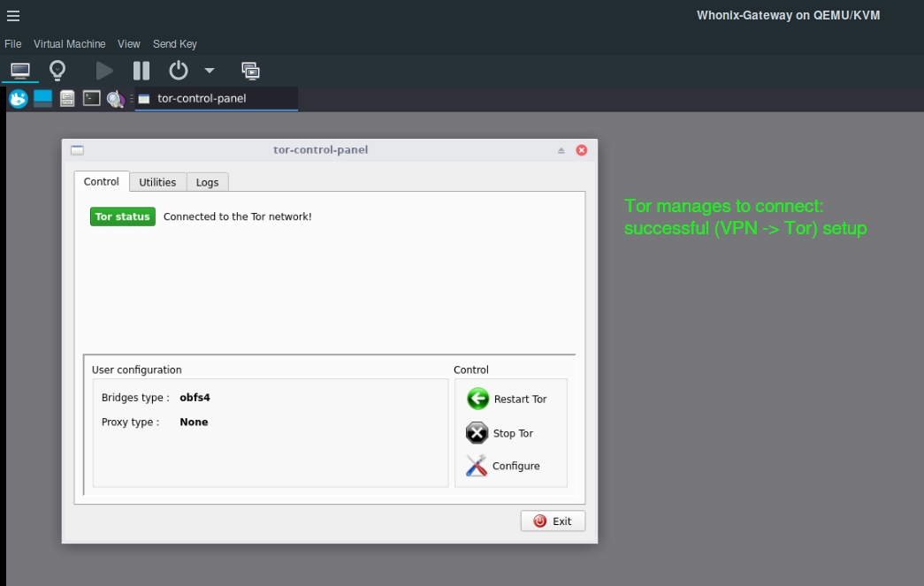Screen dimensions: 924x586
Task: Click the tor-control-panel window menu icon
Action: (x=77, y=150)
